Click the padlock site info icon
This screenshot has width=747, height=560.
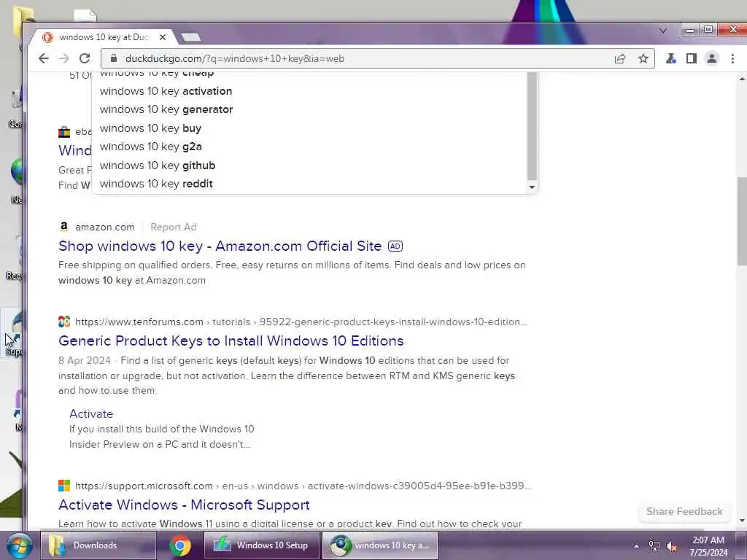113,58
